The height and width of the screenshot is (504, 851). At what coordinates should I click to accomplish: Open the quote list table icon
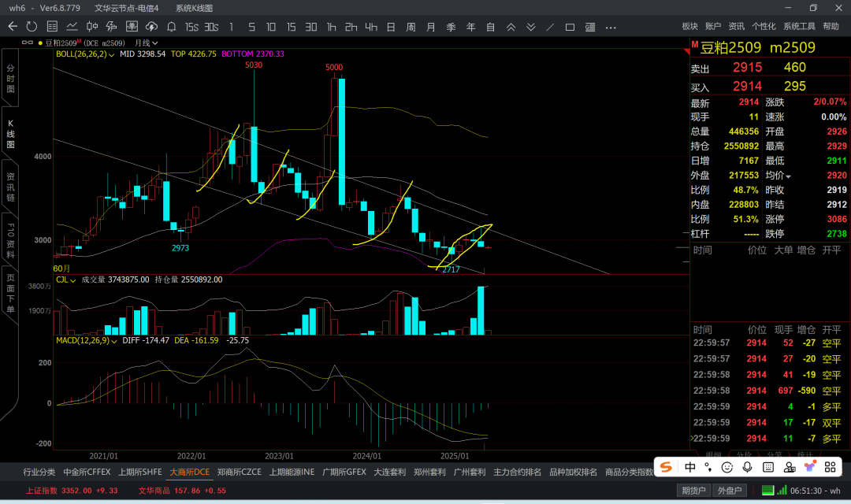pyautogui.click(x=51, y=27)
